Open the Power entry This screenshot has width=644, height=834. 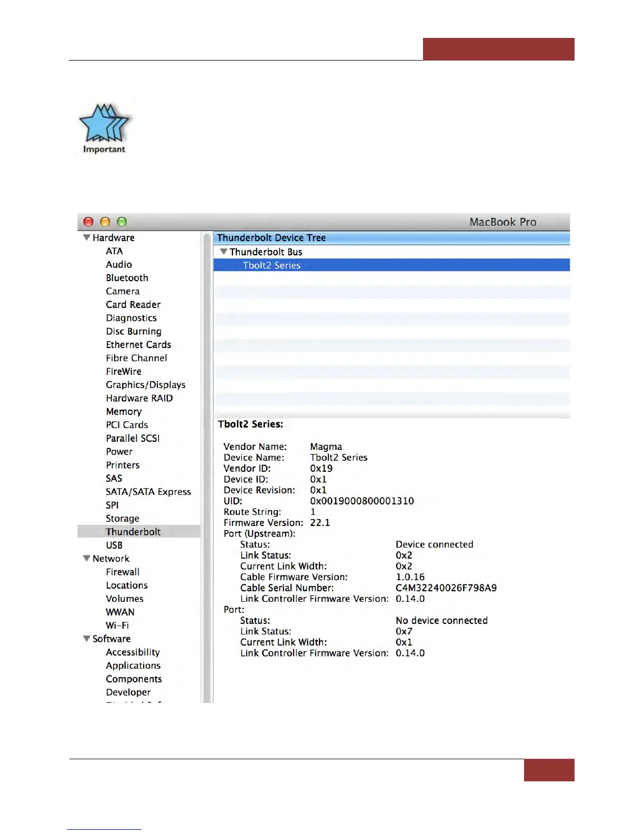coord(119,452)
